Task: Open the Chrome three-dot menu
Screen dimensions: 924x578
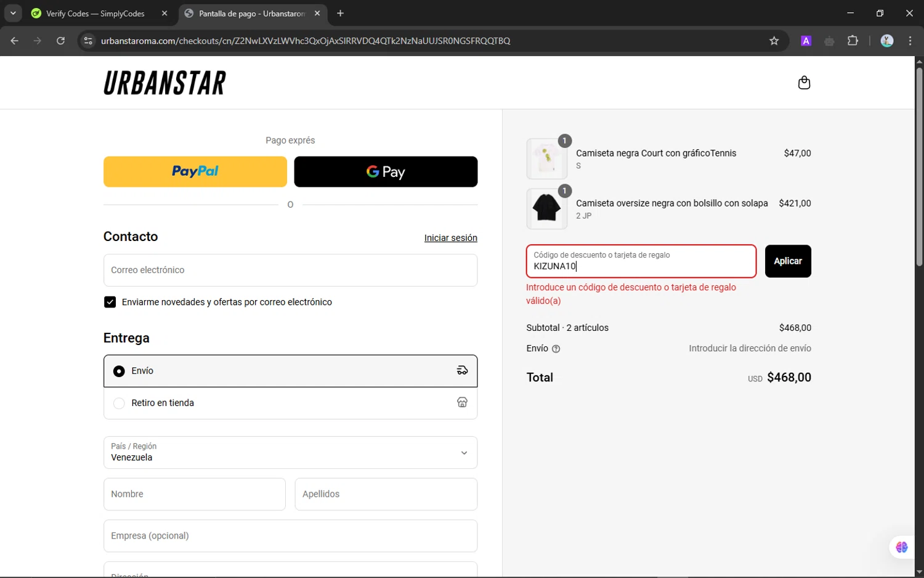Action: tap(910, 41)
